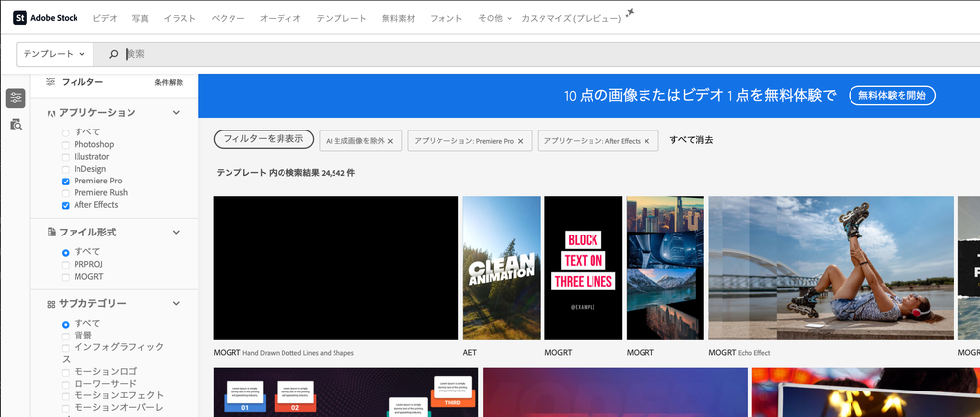The image size is (980, 417).
Task: Open the visual search sidebar icon
Action: pos(15,124)
